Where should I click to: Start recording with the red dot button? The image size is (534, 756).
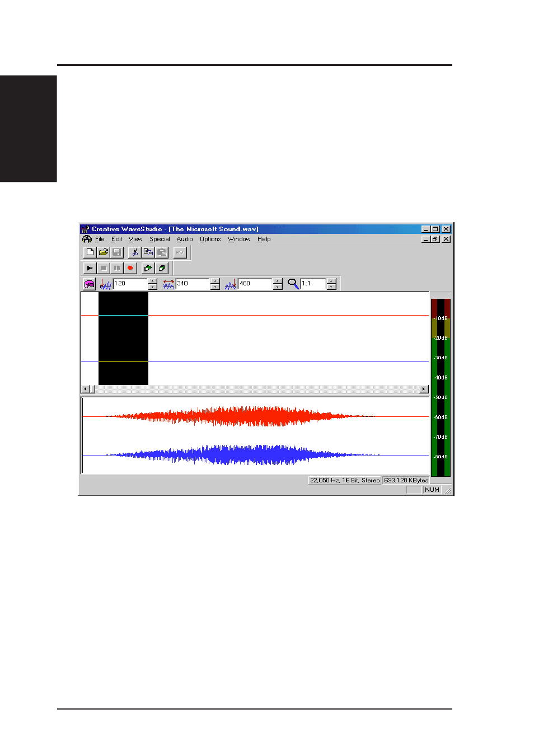click(x=130, y=268)
